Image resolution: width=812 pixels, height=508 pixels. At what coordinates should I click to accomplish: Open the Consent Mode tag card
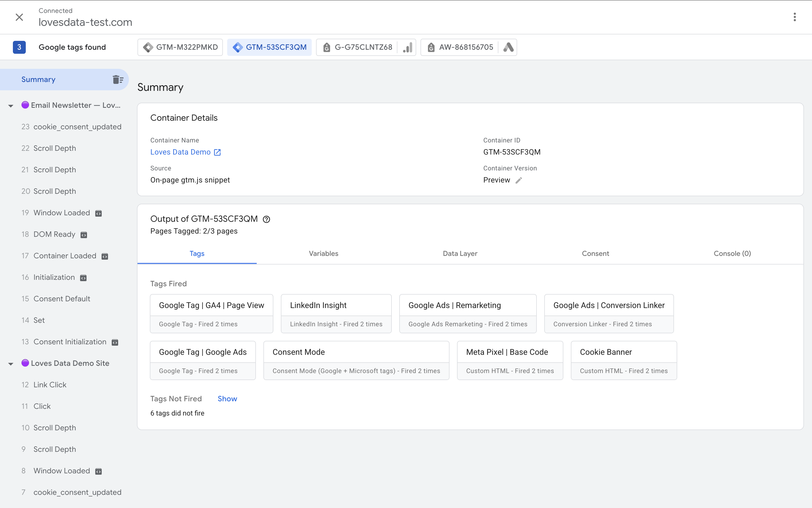(x=356, y=360)
